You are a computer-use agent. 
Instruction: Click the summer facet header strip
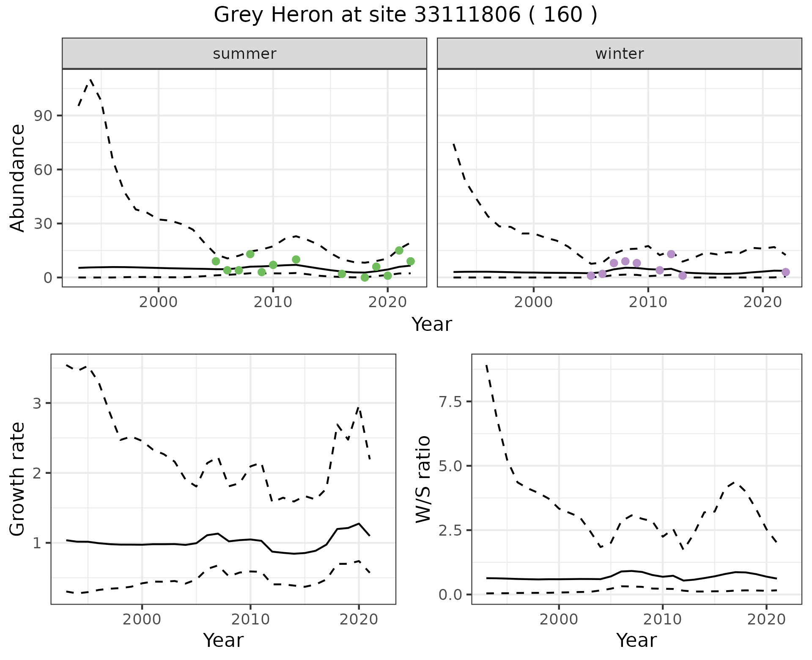point(244,54)
